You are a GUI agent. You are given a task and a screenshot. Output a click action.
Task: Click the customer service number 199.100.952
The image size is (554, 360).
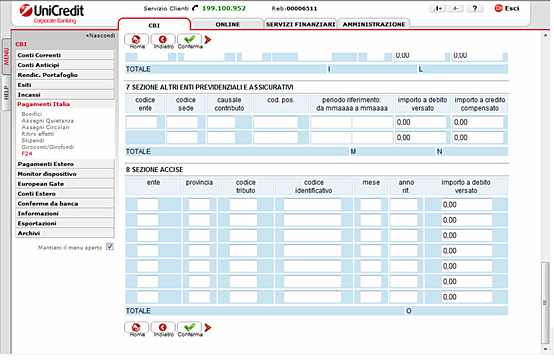[x=224, y=8]
